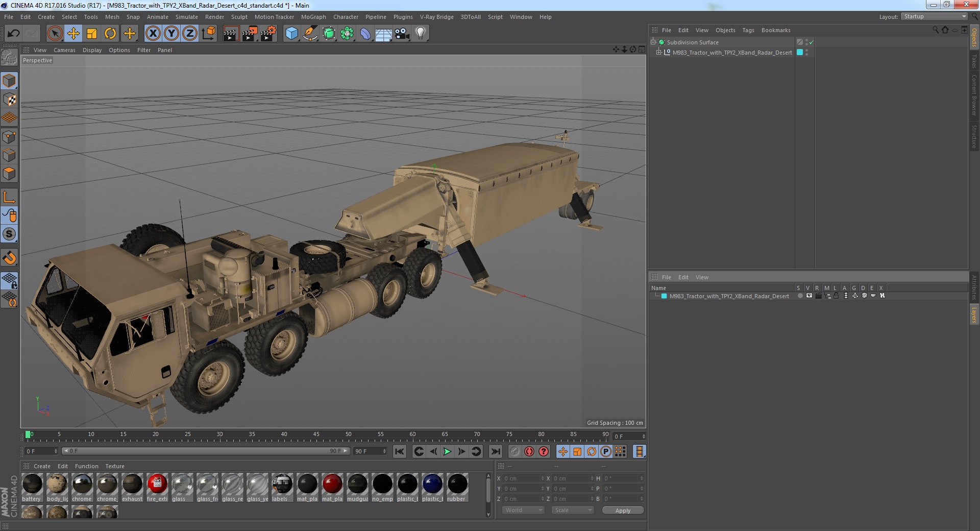980x531 pixels.
Task: Toggle layer lock icon for M983_Tractor
Action: [x=836, y=296]
